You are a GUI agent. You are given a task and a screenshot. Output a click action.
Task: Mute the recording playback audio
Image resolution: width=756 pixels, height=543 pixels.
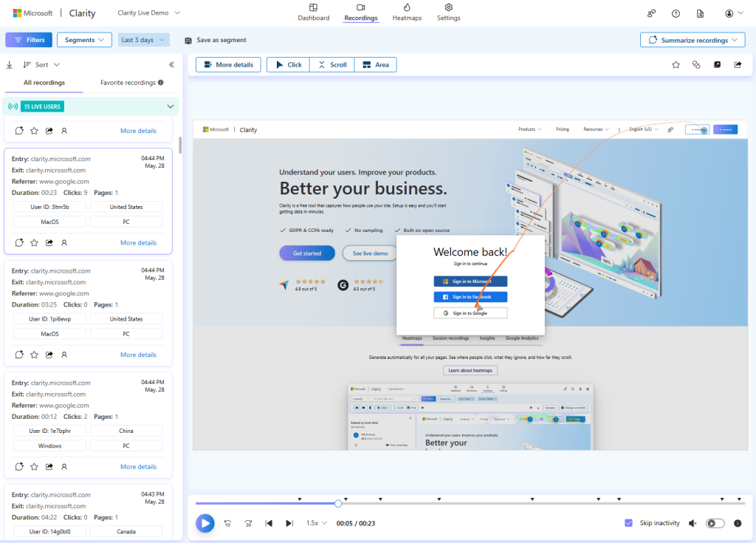(x=693, y=523)
